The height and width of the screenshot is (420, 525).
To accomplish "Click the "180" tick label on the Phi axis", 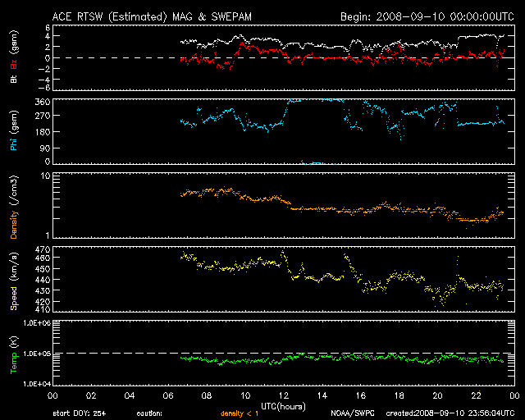I will [x=43, y=132].
